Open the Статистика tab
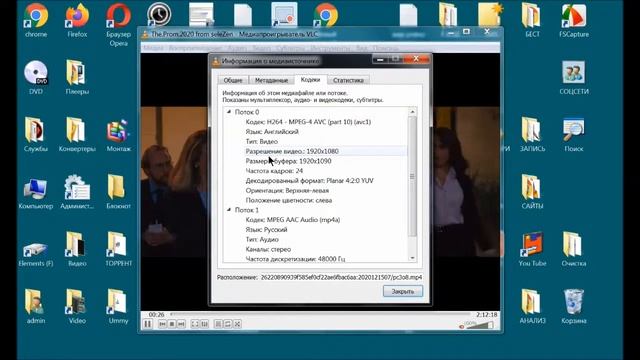 (348, 80)
